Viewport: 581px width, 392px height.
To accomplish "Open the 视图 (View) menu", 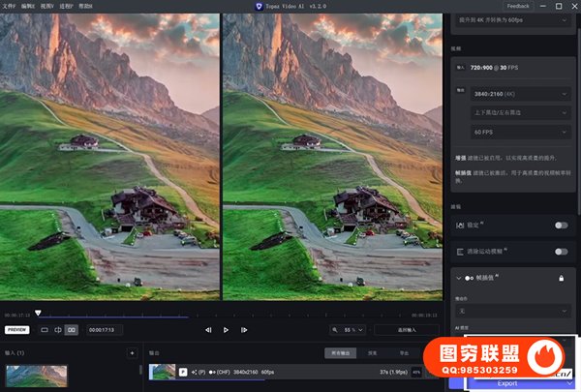I will click(x=47, y=6).
